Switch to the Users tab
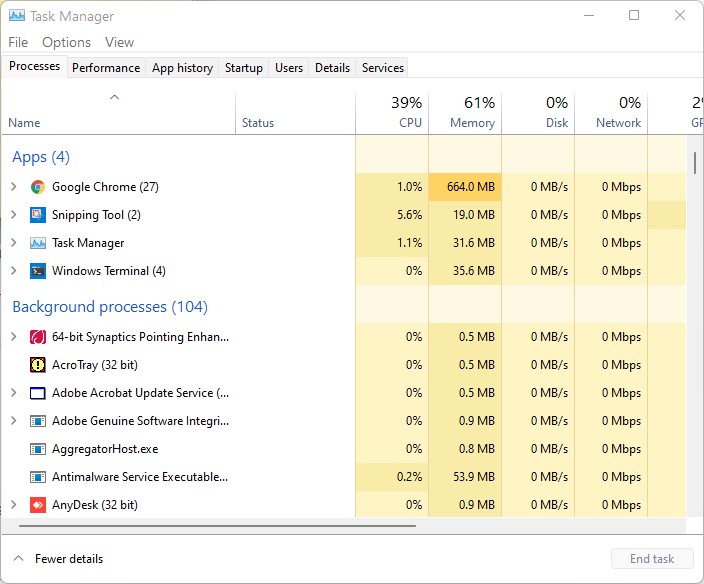Screen dimensions: 704x584 (289, 68)
